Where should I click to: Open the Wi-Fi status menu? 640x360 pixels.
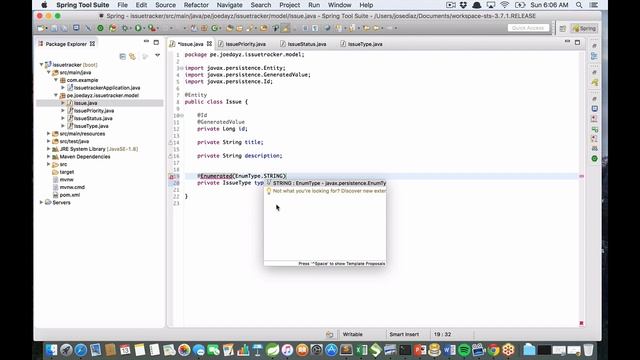[504, 5]
